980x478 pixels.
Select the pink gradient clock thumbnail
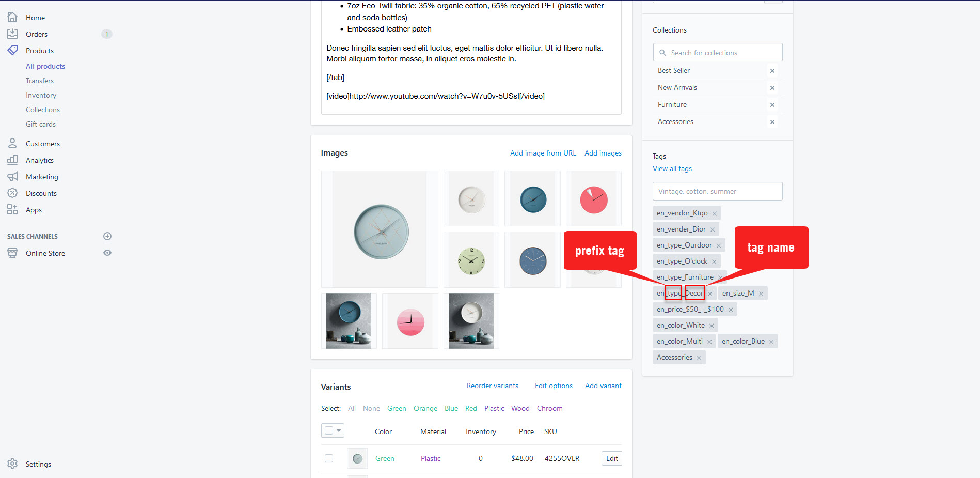[410, 321]
